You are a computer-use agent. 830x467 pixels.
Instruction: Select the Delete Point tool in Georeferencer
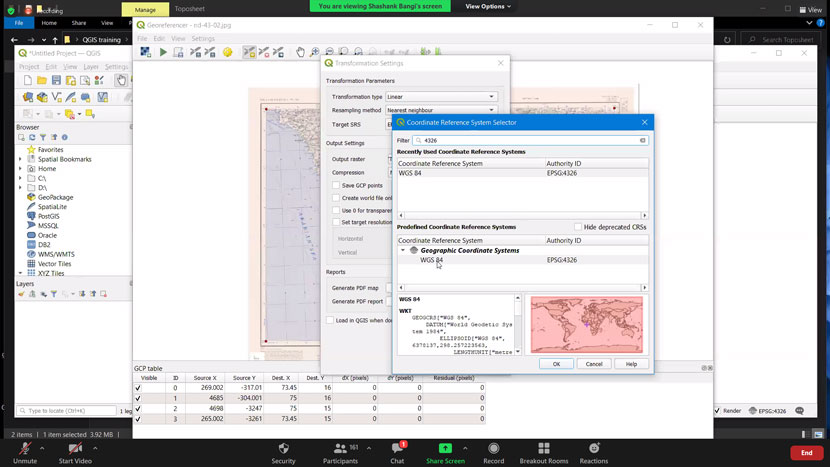[x=264, y=52]
